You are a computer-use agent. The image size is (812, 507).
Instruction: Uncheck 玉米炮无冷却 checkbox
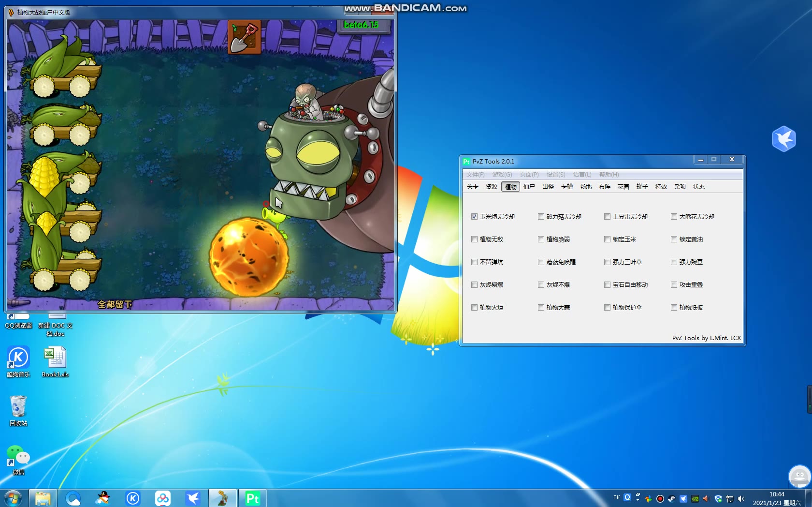point(474,216)
